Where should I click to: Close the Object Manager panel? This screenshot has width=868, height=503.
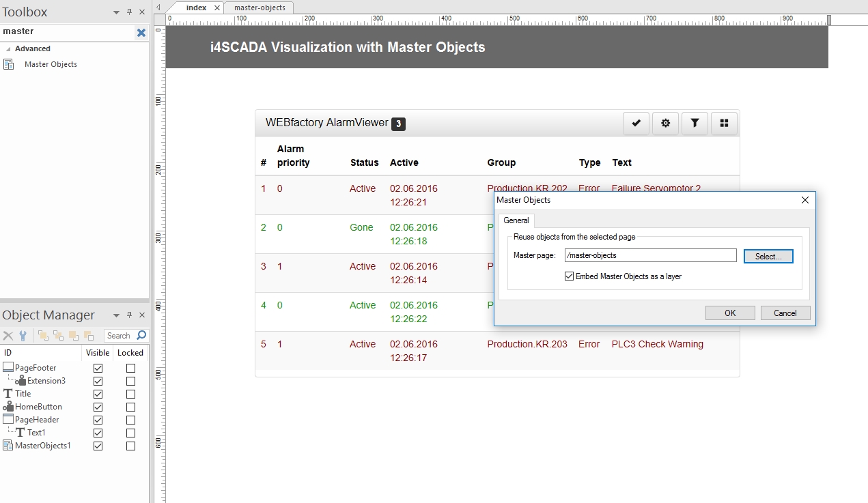pyautogui.click(x=142, y=315)
